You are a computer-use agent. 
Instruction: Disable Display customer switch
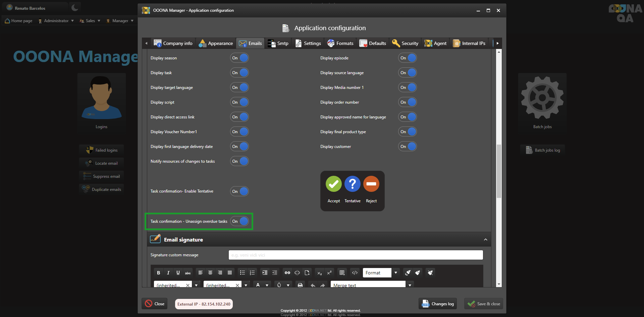[x=407, y=147]
